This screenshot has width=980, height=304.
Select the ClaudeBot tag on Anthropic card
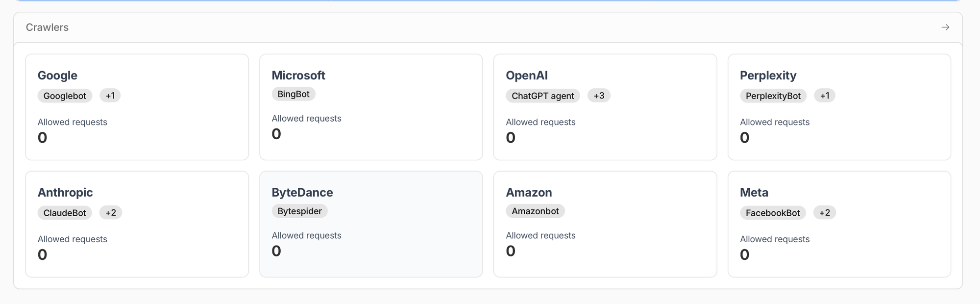point(65,213)
